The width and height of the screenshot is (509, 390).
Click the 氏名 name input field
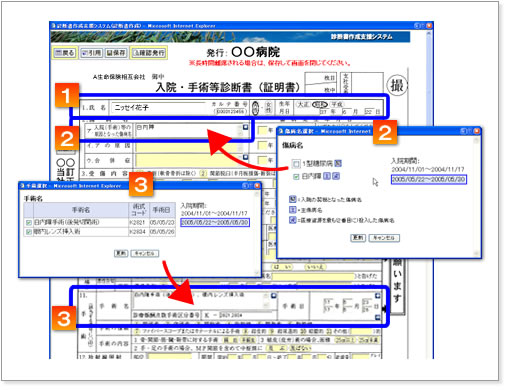pyautogui.click(x=159, y=108)
